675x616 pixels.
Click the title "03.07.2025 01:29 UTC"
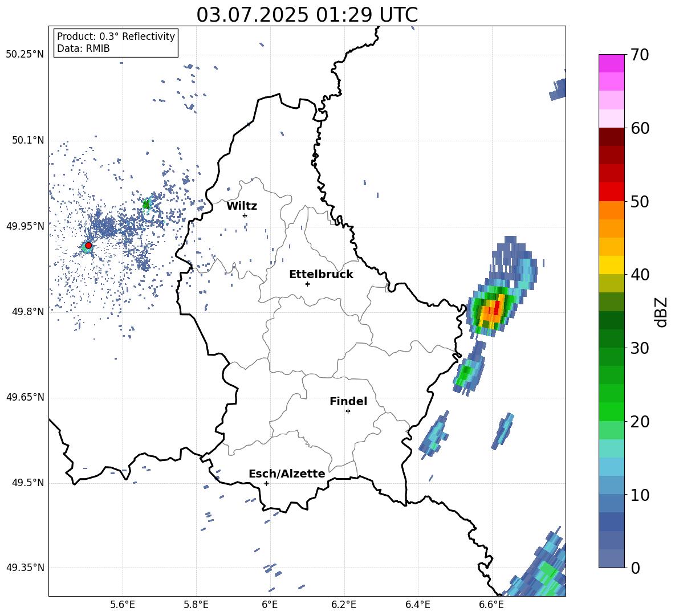307,15
